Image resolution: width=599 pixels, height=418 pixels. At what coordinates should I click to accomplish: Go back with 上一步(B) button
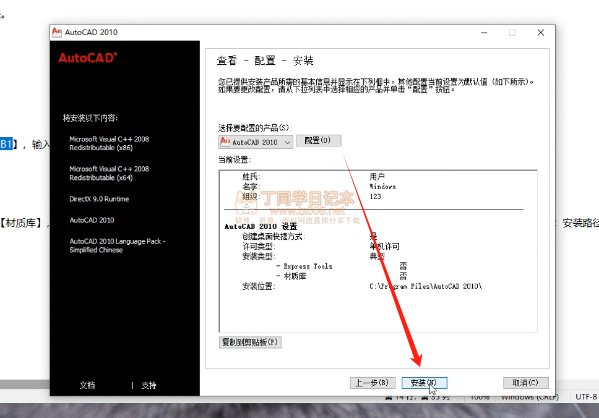pyautogui.click(x=372, y=382)
